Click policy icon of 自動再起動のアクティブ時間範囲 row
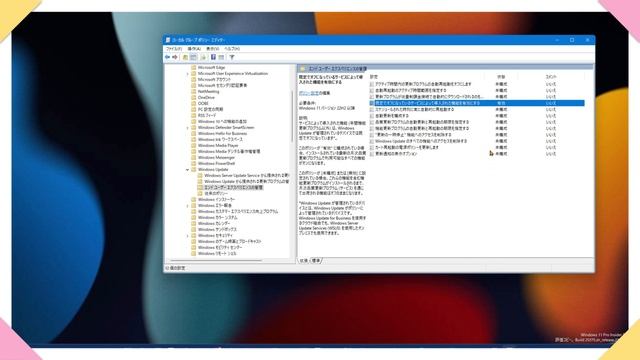 point(372,90)
